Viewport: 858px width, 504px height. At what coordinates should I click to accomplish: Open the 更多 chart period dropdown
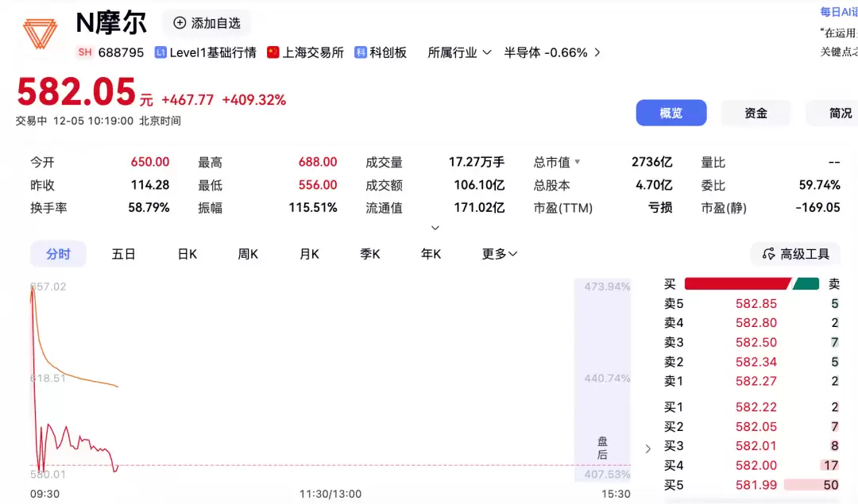[499, 253]
